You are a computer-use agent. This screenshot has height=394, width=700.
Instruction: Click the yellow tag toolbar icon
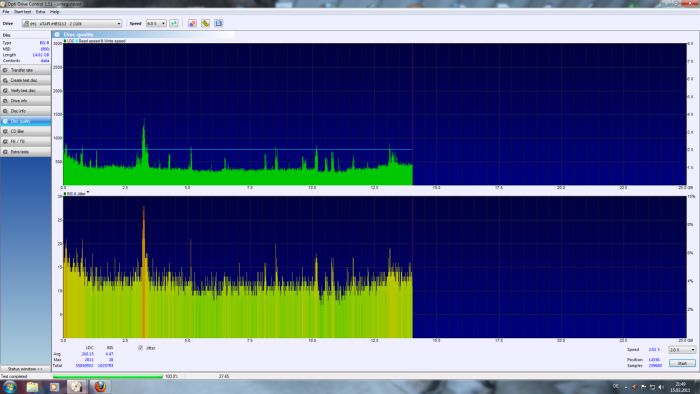[x=205, y=23]
